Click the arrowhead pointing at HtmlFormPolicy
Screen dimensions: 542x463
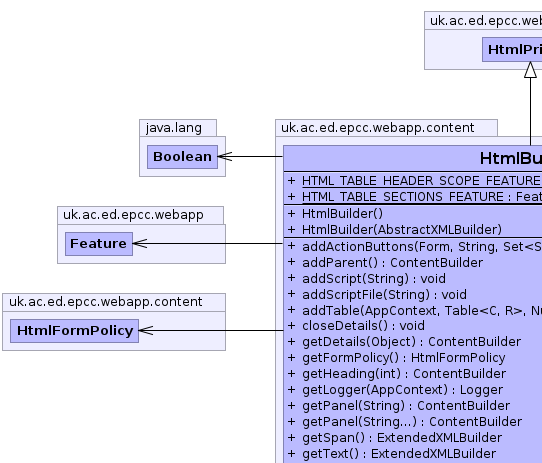(x=146, y=331)
